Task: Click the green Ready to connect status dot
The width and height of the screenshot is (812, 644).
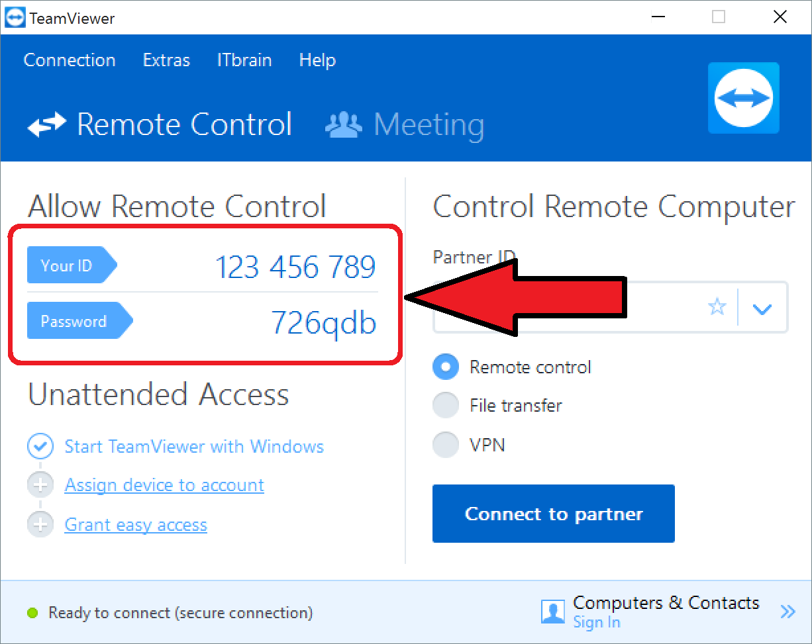Action: click(32, 613)
